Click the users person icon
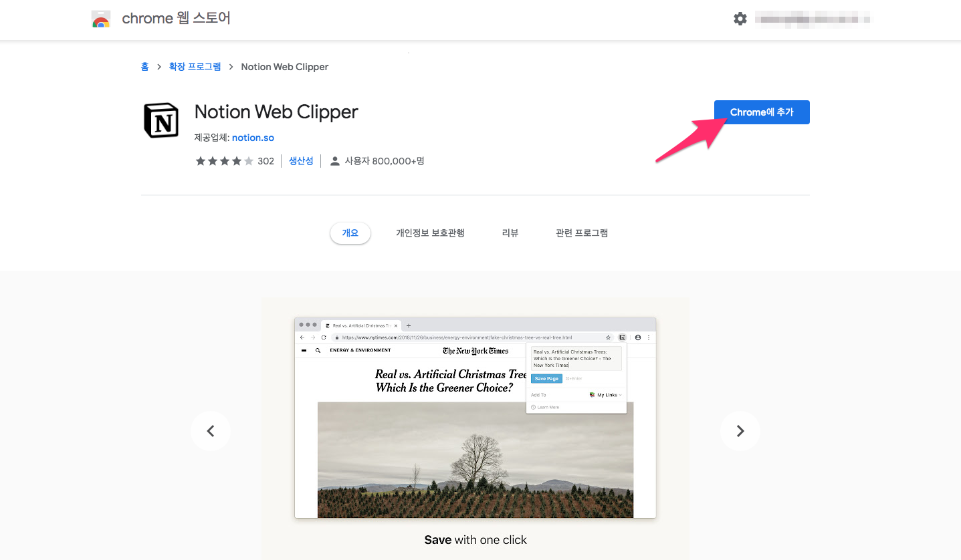The image size is (961, 560). 335,161
